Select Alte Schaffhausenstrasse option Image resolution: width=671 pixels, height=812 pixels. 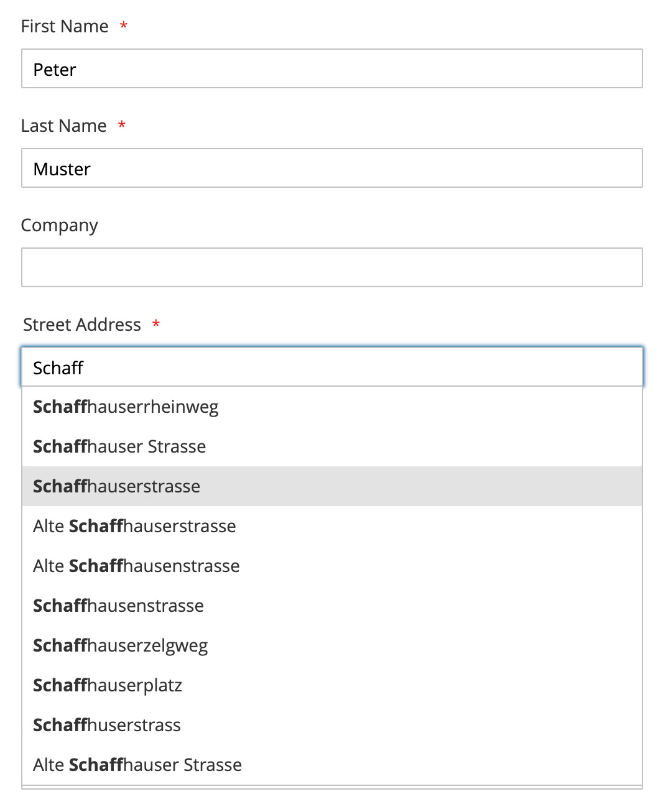coord(332,566)
